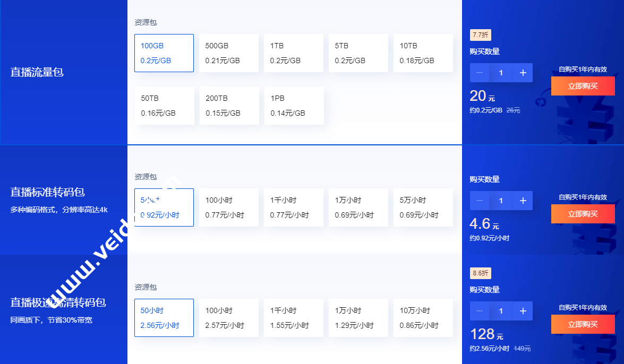Click the 20元 price
The height and width of the screenshot is (364, 624).
tap(482, 96)
